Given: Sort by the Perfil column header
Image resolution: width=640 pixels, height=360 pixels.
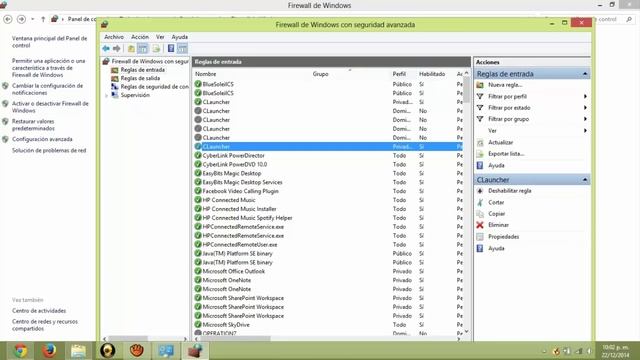Looking at the screenshot, I should pos(399,74).
